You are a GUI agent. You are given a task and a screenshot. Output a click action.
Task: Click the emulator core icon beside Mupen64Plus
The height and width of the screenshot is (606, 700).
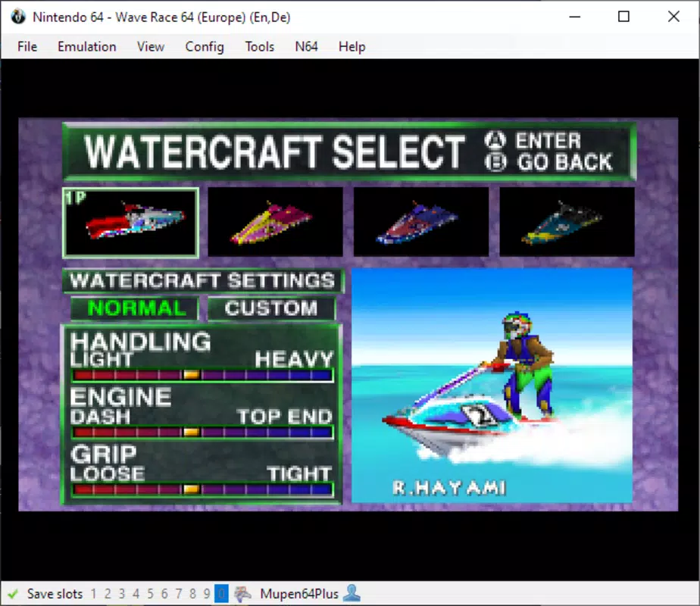[x=242, y=594]
